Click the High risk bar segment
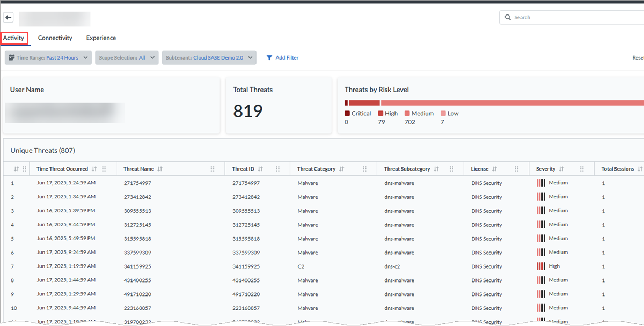644x326 pixels. pos(364,103)
